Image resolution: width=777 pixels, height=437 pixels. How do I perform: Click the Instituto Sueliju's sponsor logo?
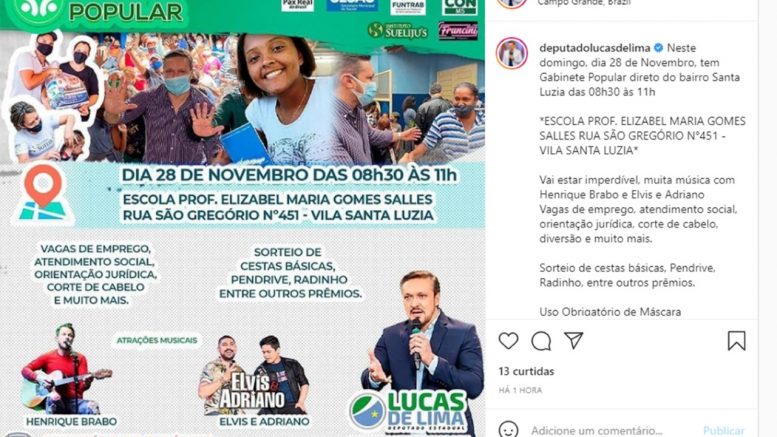(397, 31)
